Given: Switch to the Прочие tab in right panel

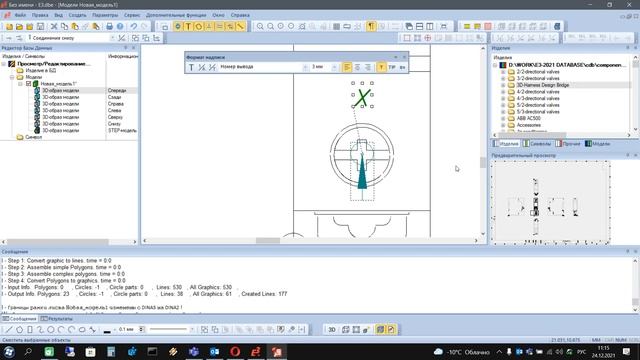Looking at the screenshot, I should pos(568,144).
